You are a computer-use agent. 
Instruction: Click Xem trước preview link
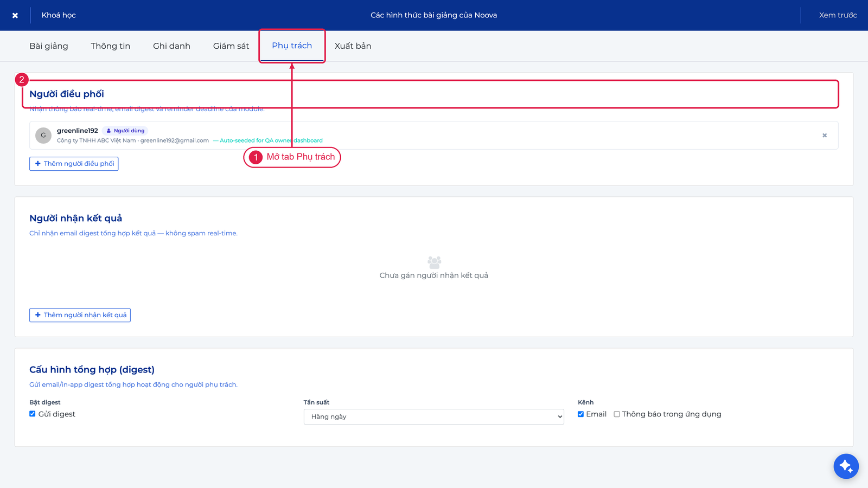pos(838,15)
